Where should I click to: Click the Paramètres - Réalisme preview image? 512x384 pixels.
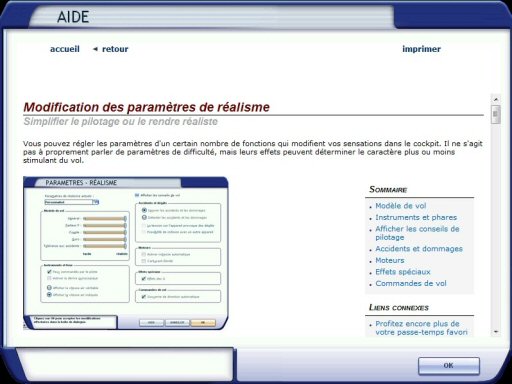pos(126,253)
